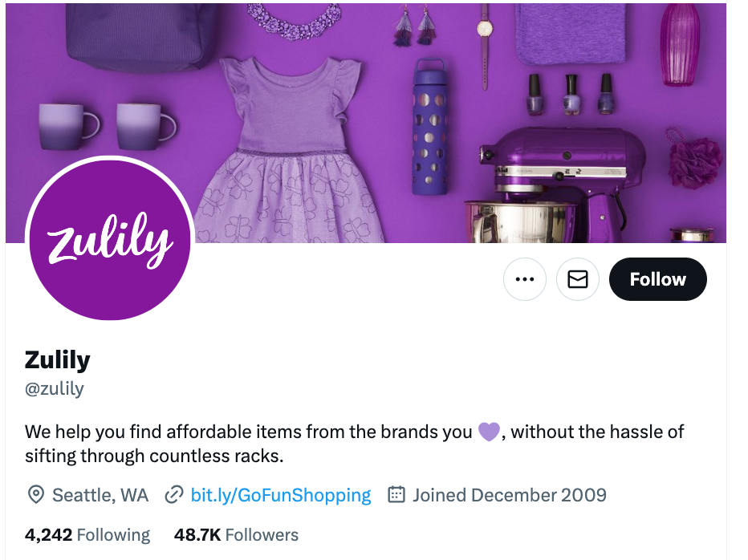
Task: Click the purple heart emoji in bio
Action: pyautogui.click(x=489, y=432)
